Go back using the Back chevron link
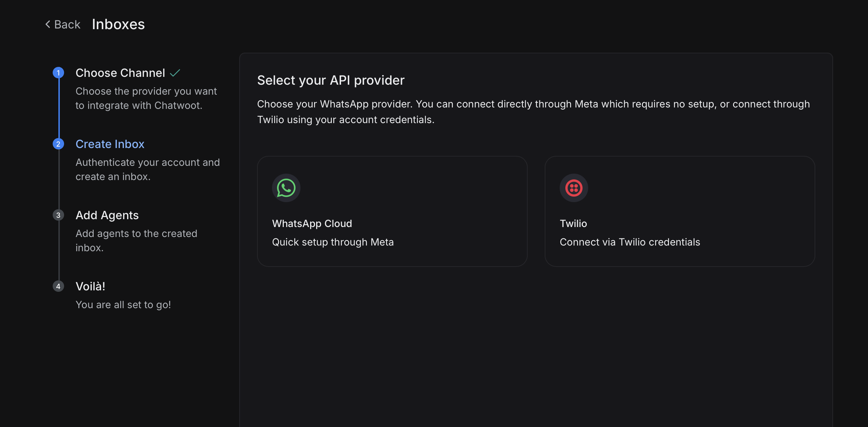Screen dimensions: 868x427 [x=63, y=25]
